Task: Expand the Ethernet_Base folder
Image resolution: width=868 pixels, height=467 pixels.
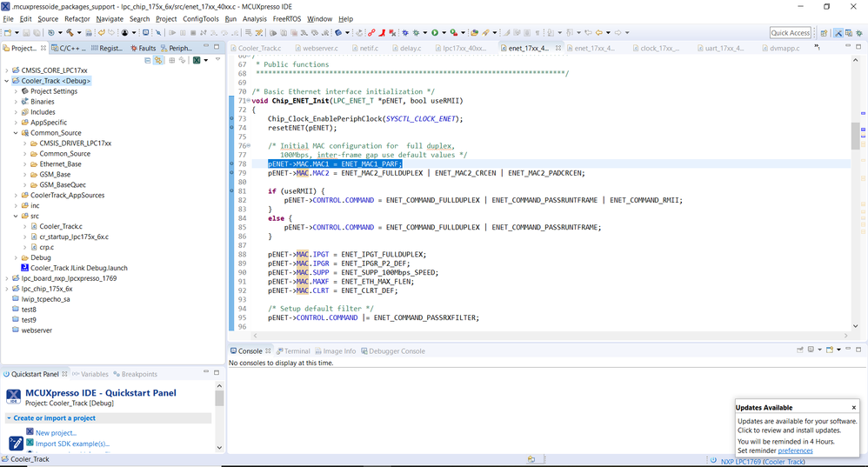Action: click(24, 164)
